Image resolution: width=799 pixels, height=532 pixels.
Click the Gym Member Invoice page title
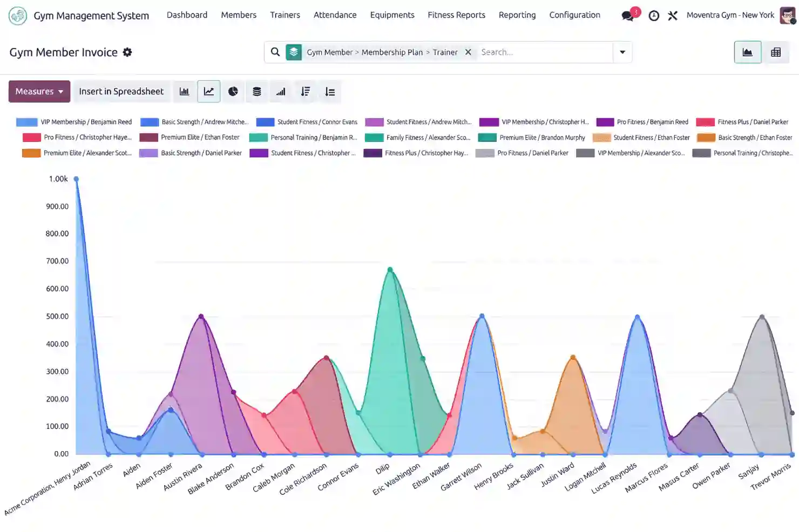(x=64, y=52)
